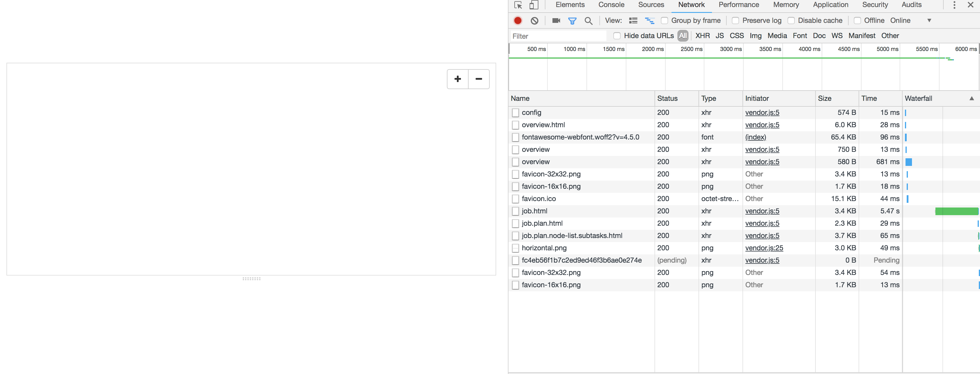Click the capture screenshots camera icon

[556, 21]
